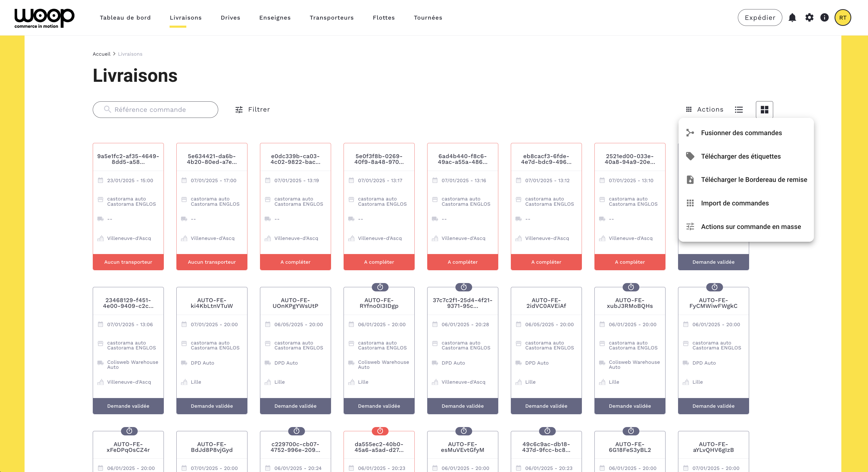Switch to grid view

(x=764, y=110)
